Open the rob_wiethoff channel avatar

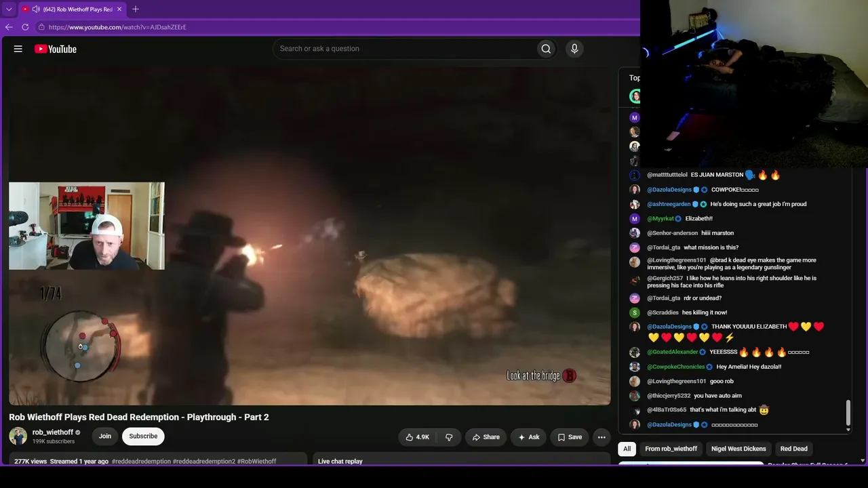(18, 436)
